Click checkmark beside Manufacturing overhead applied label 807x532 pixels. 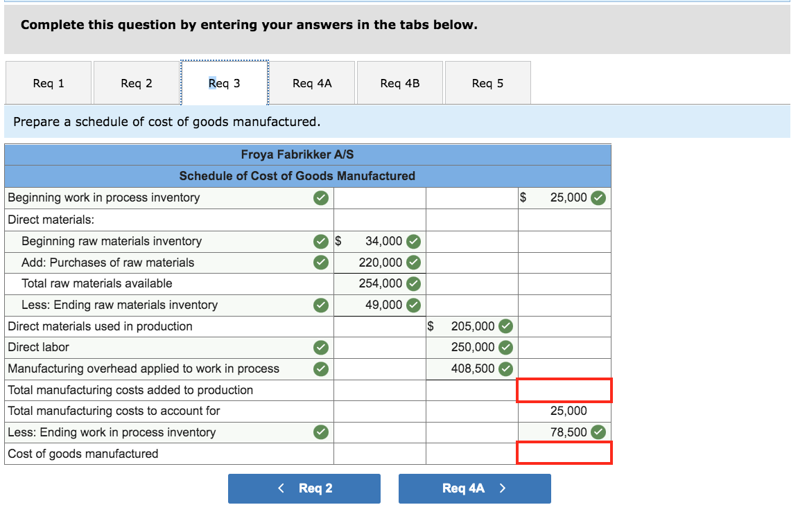[320, 369]
